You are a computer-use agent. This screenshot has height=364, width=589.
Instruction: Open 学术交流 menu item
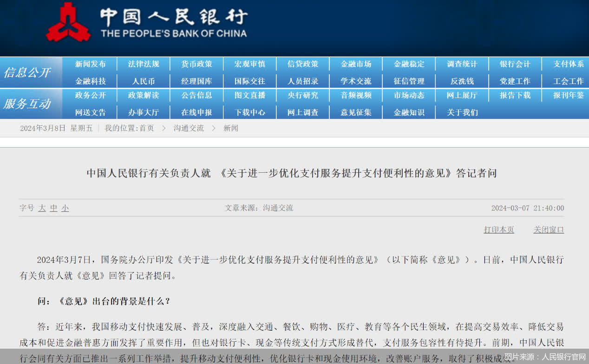(x=356, y=81)
